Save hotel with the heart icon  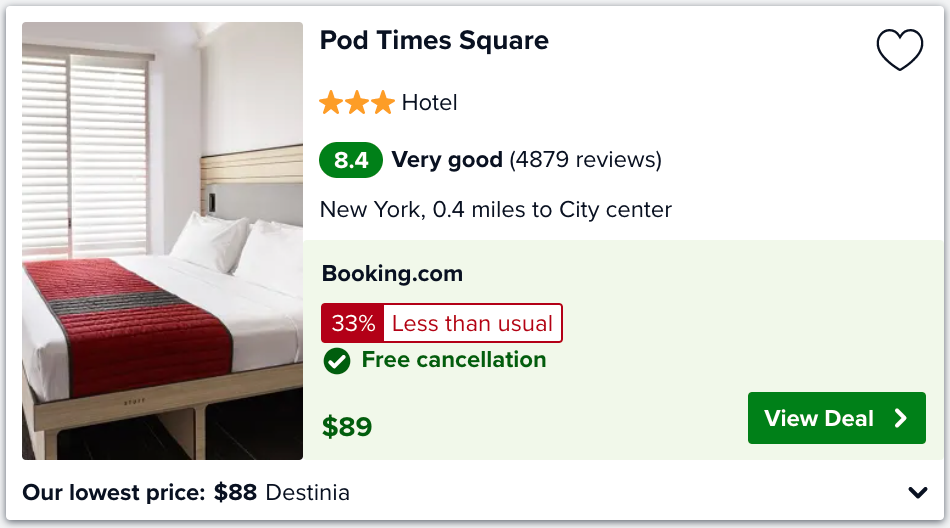900,49
